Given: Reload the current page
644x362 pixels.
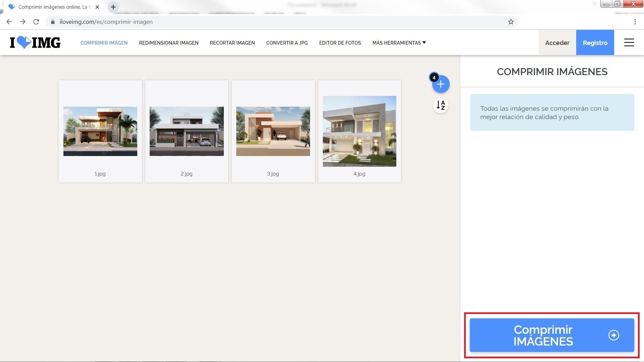Looking at the screenshot, I should tap(36, 22).
